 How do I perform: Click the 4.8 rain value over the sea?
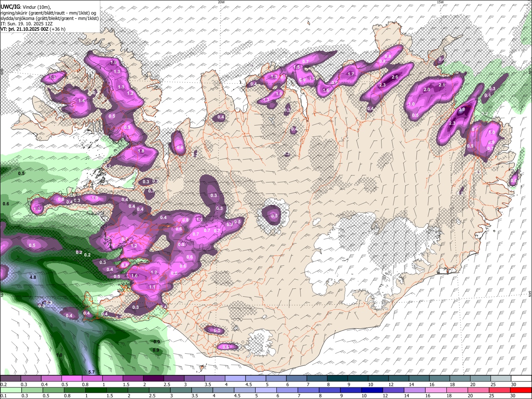pyautogui.click(x=33, y=277)
